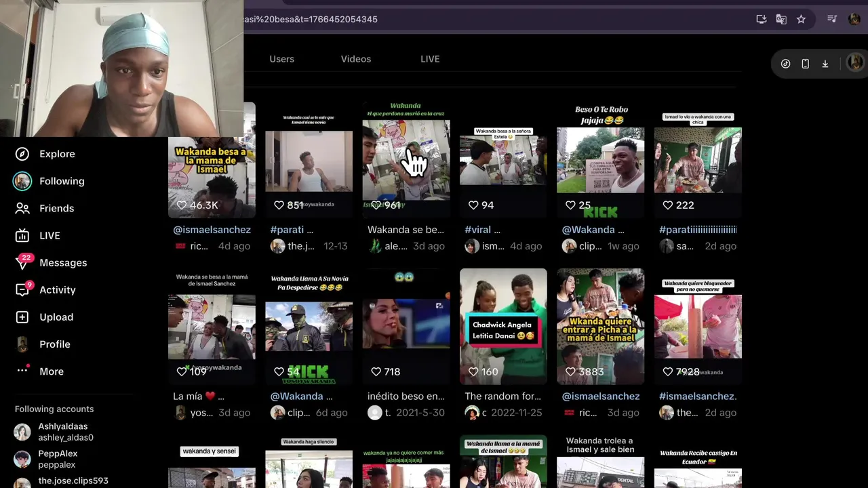The height and width of the screenshot is (488, 868).
Task: Open the Activity notification icon
Action: point(22,289)
